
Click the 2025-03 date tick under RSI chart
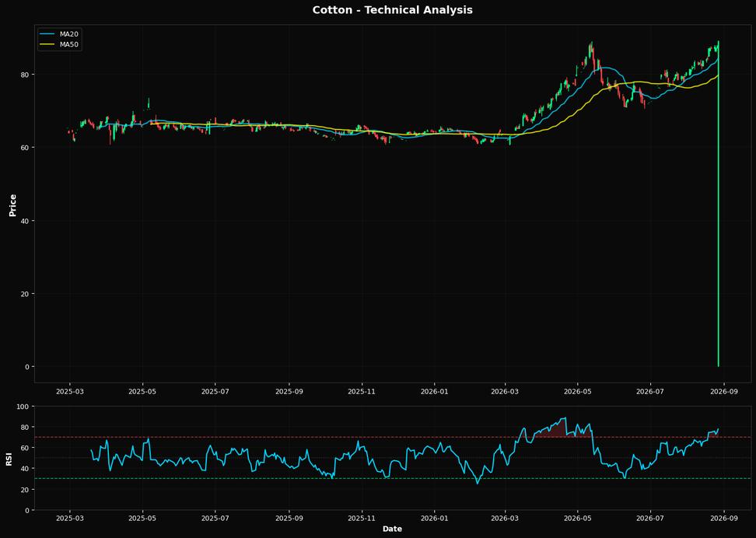[70, 519]
